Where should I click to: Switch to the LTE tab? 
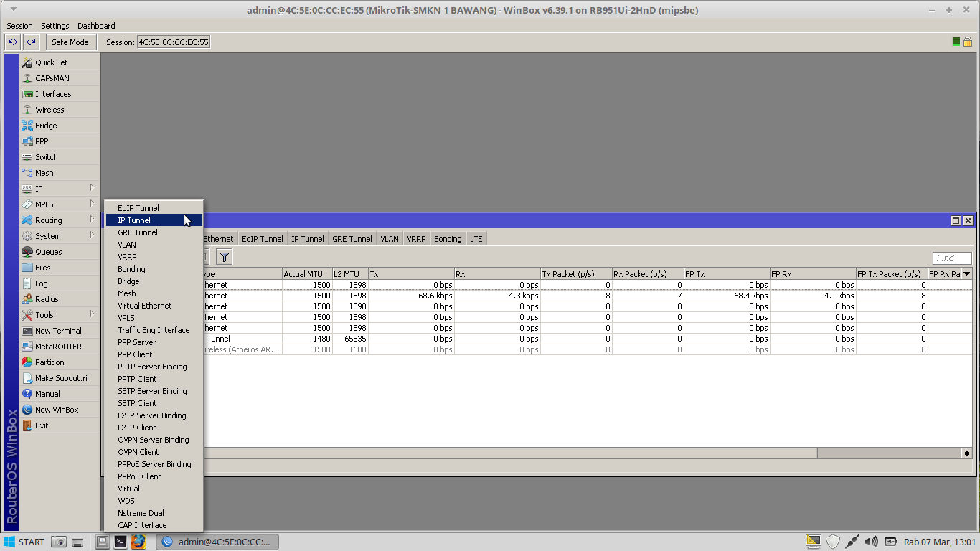476,239
